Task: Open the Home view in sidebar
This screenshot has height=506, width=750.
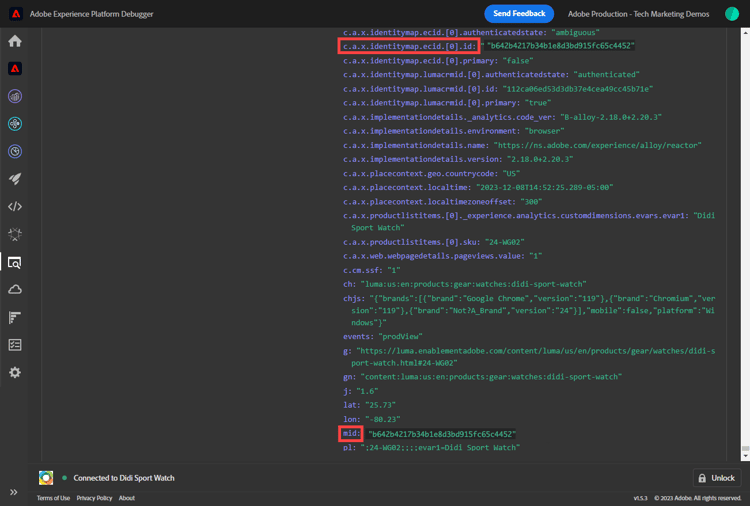Action: (15, 41)
